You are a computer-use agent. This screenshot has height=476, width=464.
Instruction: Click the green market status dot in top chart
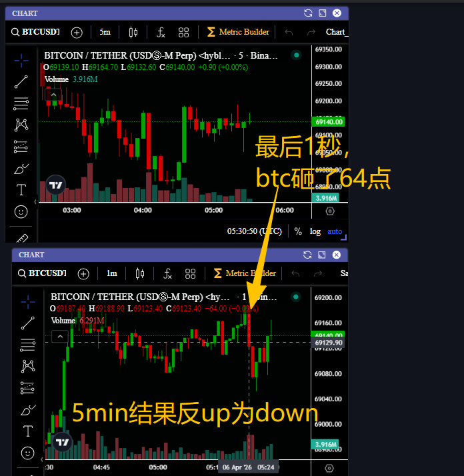297,55
